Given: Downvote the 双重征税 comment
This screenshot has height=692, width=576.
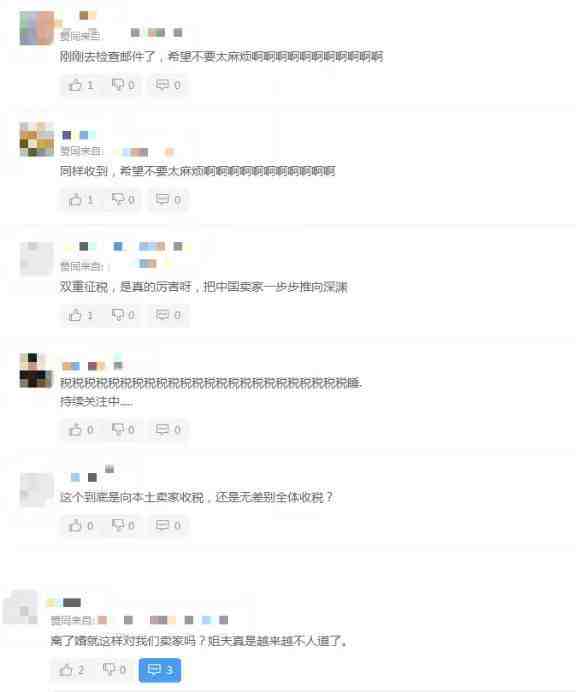Looking at the screenshot, I should (123, 315).
